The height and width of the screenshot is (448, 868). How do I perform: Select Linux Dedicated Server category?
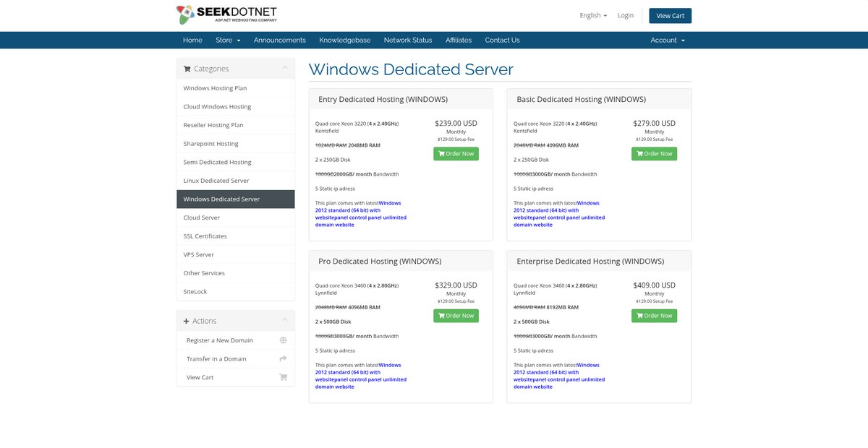point(236,181)
